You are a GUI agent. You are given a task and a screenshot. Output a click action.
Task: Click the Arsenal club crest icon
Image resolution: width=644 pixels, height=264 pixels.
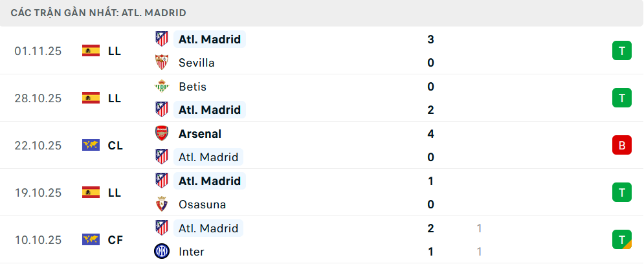(161, 134)
